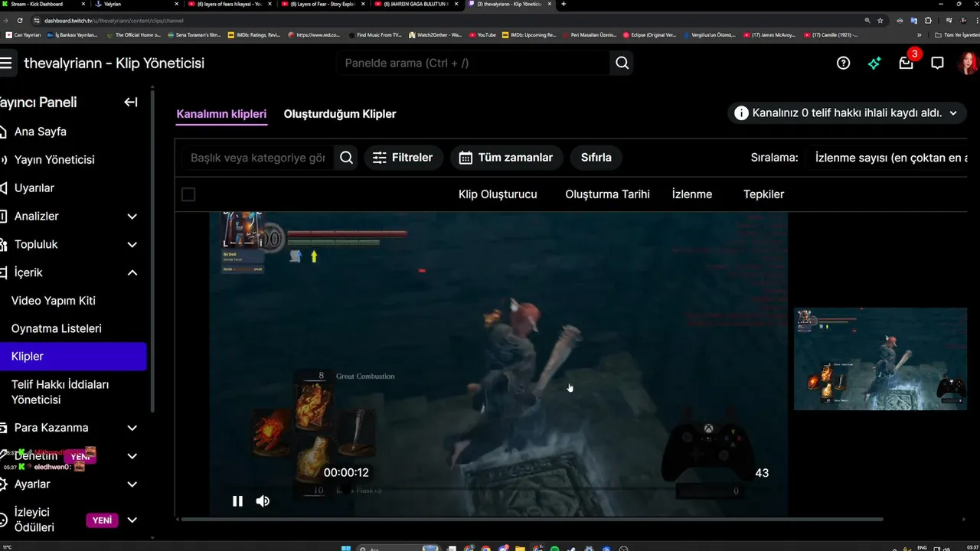Expand the Denetim section chevron
Screen dimensions: 980x551
pyautogui.click(x=132, y=456)
